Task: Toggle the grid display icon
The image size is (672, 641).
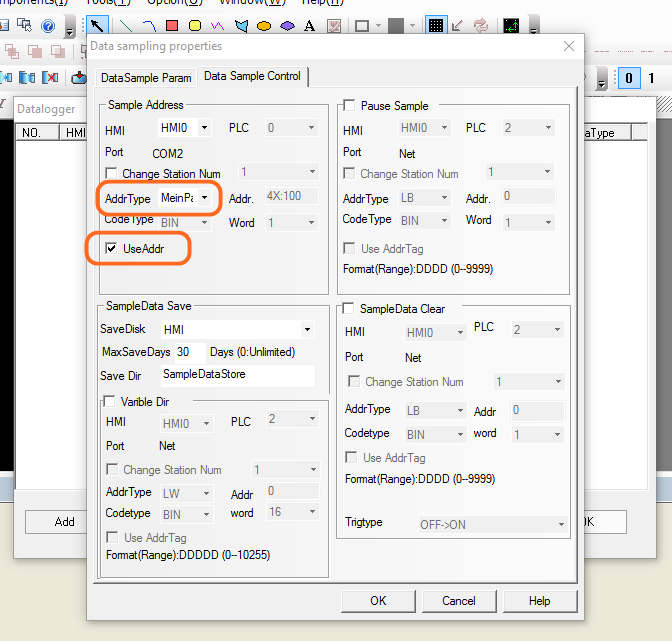Action: [x=436, y=25]
